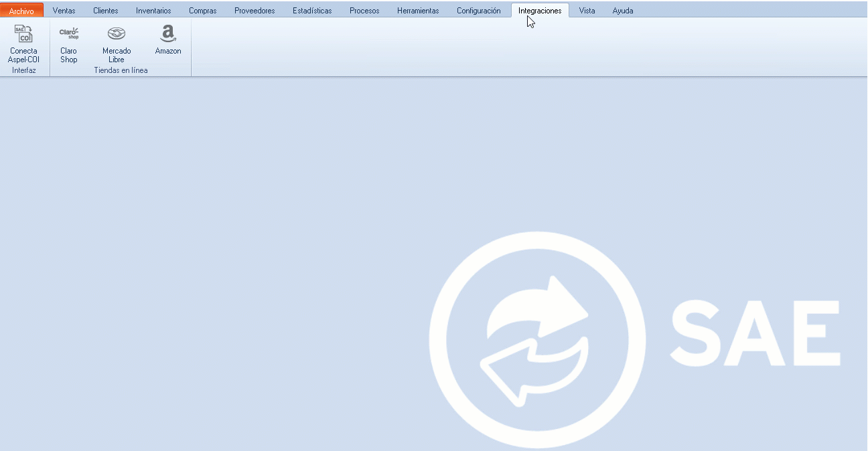The width and height of the screenshot is (868, 451).
Task: Open the Amazon integration
Action: [167, 40]
